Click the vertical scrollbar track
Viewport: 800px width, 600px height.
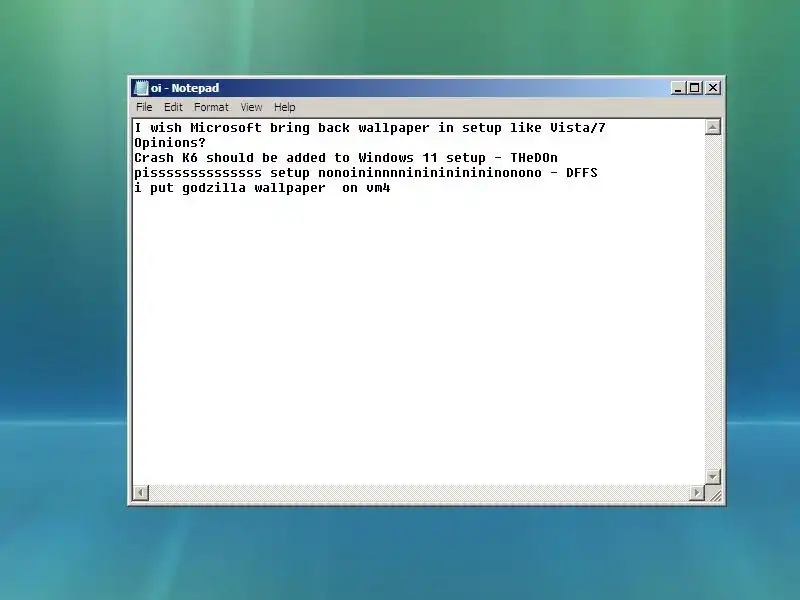pyautogui.click(x=713, y=302)
